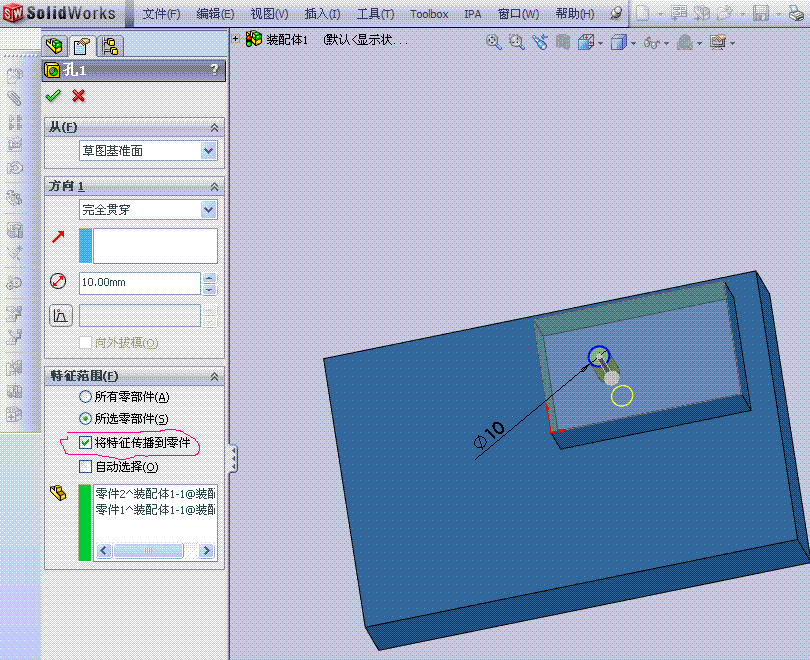Decrease the hole diameter with down spinner

coord(209,290)
